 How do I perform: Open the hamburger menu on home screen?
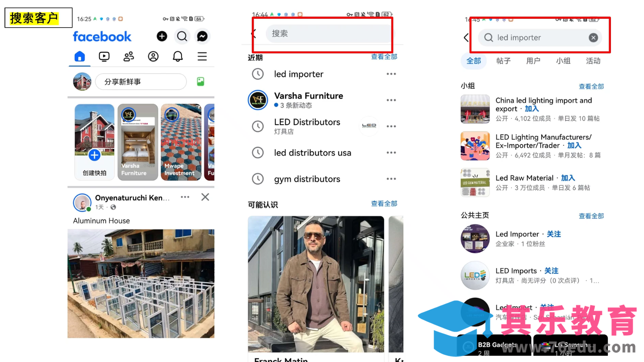(x=202, y=56)
